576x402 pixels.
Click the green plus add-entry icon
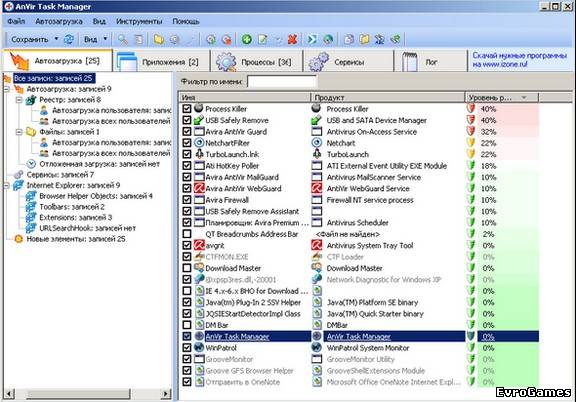click(x=246, y=39)
